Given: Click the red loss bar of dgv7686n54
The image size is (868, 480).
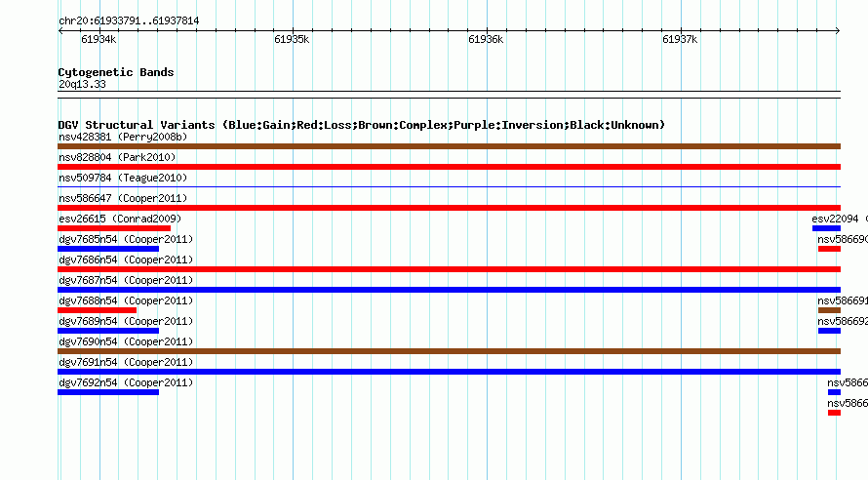Looking at the screenshot, I should click(449, 269).
